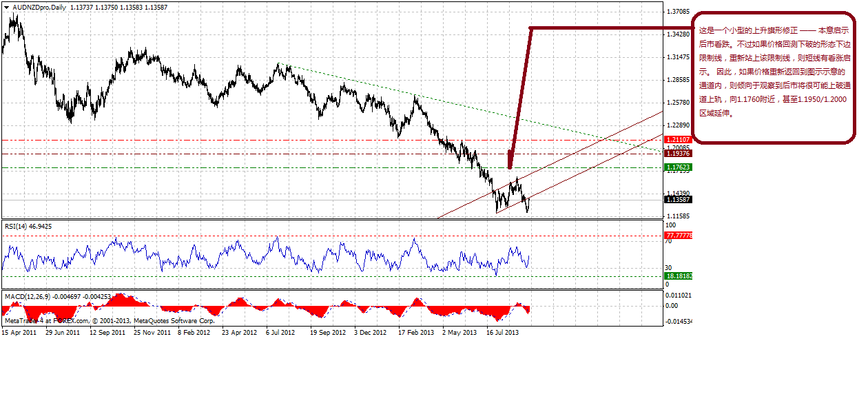Click the 1.31475 price axis label
The height and width of the screenshot is (403, 868).
[x=679, y=57]
